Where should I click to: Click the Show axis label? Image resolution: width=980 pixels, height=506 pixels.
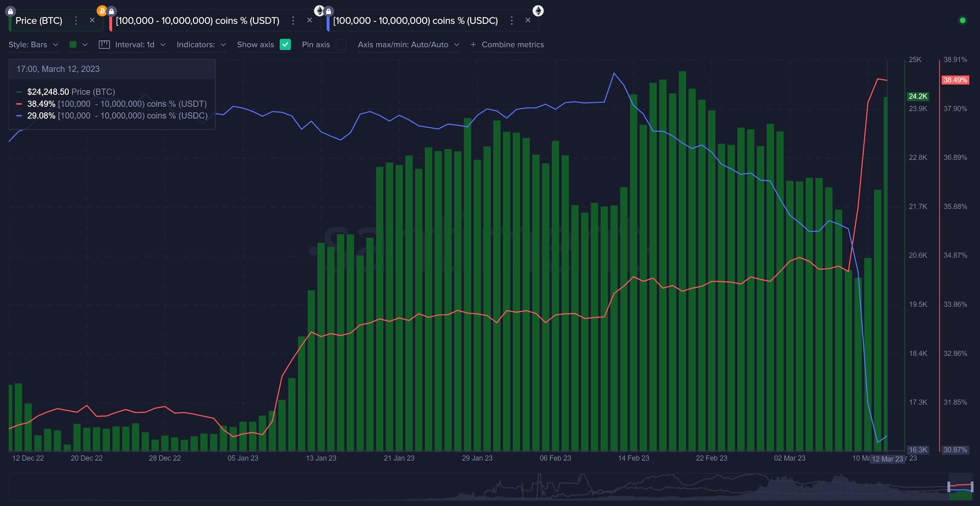pos(255,44)
